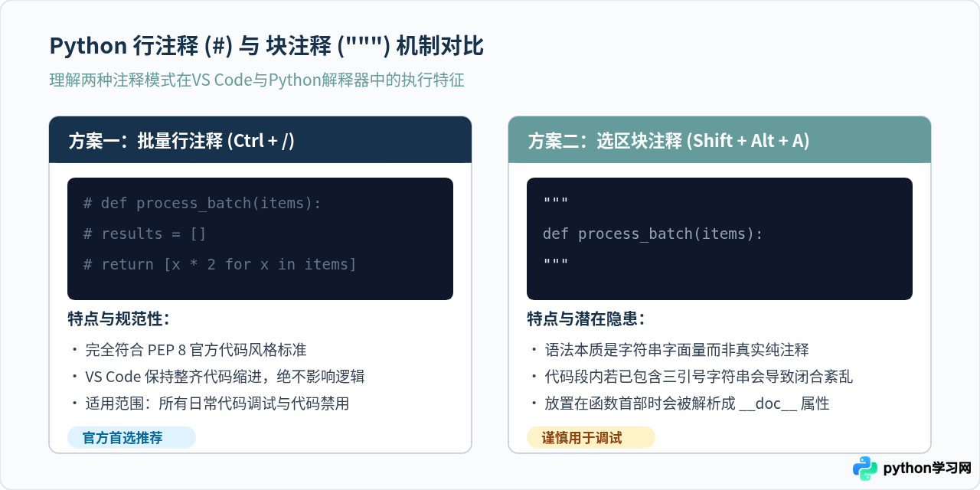Screen dimensions: 980x490
Task: Click the code line '# def process_batch(items):'
Action: click(x=202, y=203)
